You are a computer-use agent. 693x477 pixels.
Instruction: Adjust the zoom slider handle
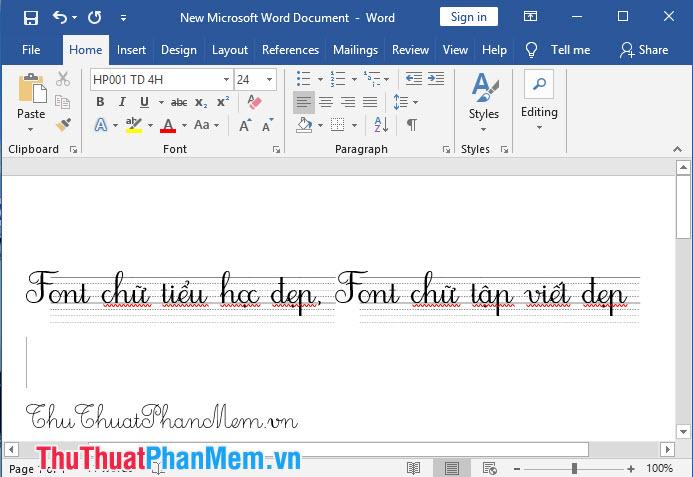click(x=574, y=468)
